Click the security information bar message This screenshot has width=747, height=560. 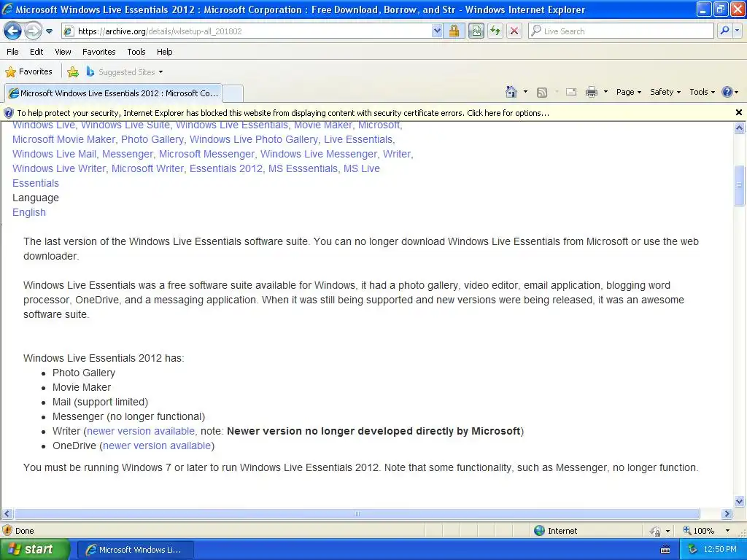(283, 113)
